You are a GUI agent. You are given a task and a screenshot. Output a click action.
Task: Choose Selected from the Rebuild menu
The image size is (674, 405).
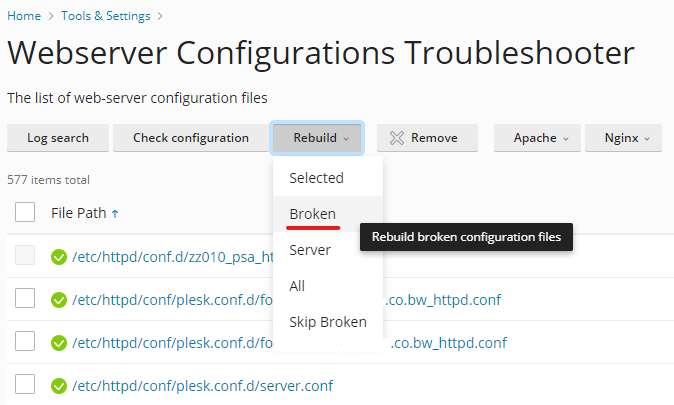[x=316, y=178]
